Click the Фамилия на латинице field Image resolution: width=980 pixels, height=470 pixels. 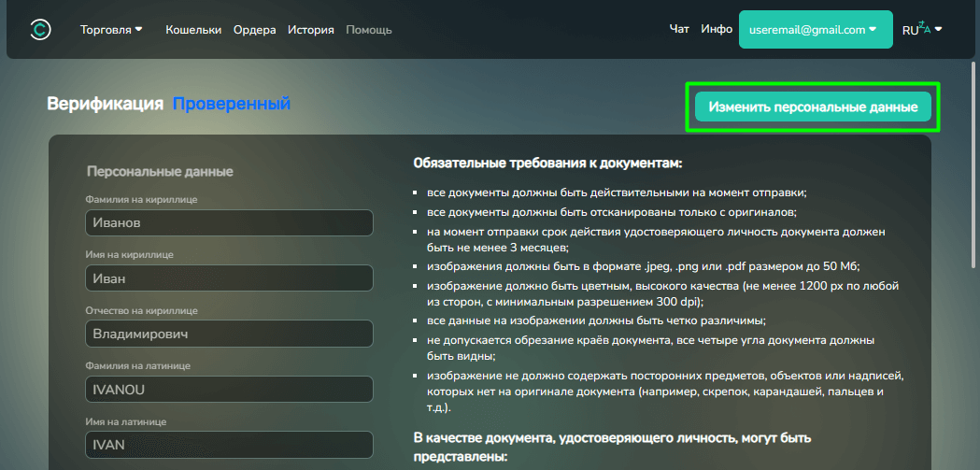[228, 390]
